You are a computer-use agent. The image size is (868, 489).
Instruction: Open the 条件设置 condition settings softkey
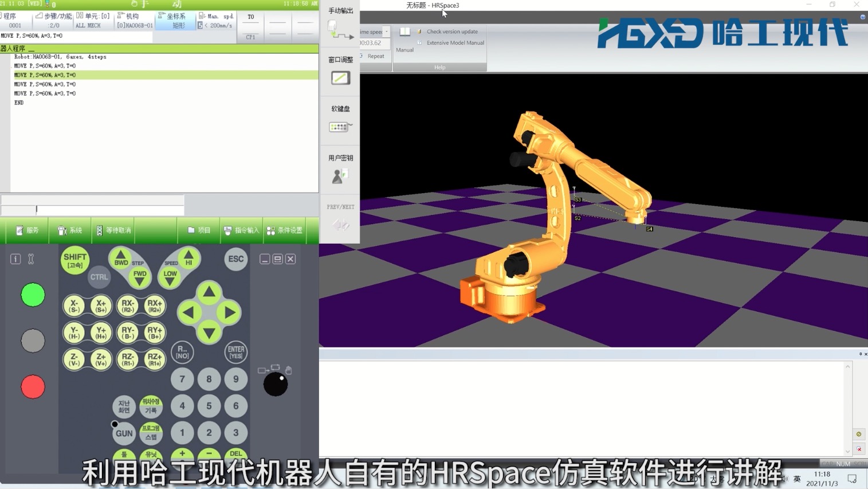tap(285, 230)
